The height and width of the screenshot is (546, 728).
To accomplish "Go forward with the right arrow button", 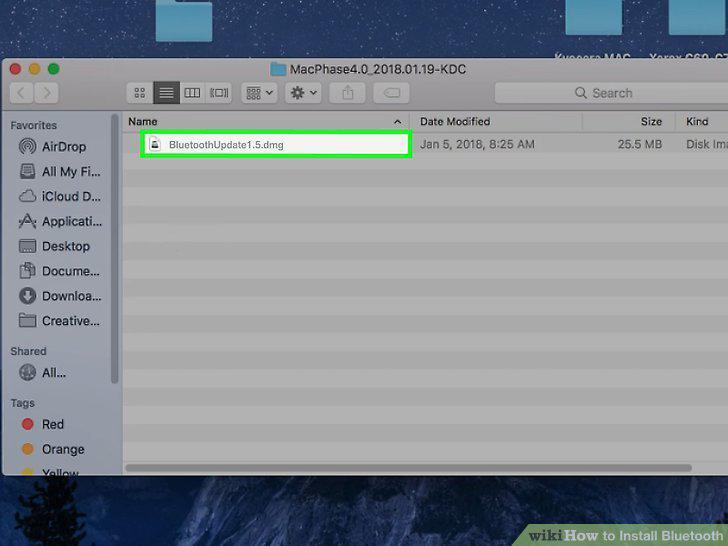I will (x=46, y=93).
